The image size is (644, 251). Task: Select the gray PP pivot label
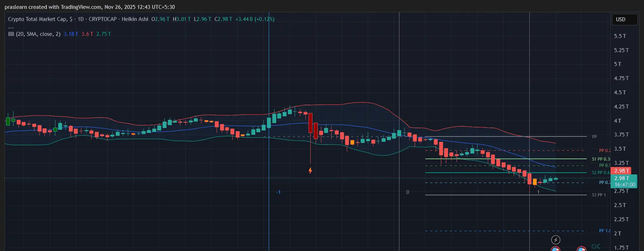594,137
